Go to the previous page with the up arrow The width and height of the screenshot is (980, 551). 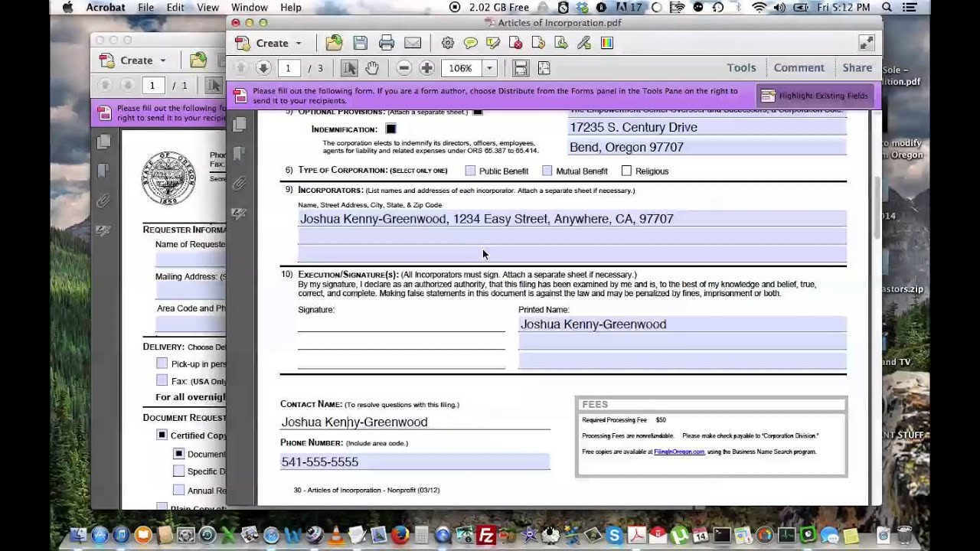[240, 68]
